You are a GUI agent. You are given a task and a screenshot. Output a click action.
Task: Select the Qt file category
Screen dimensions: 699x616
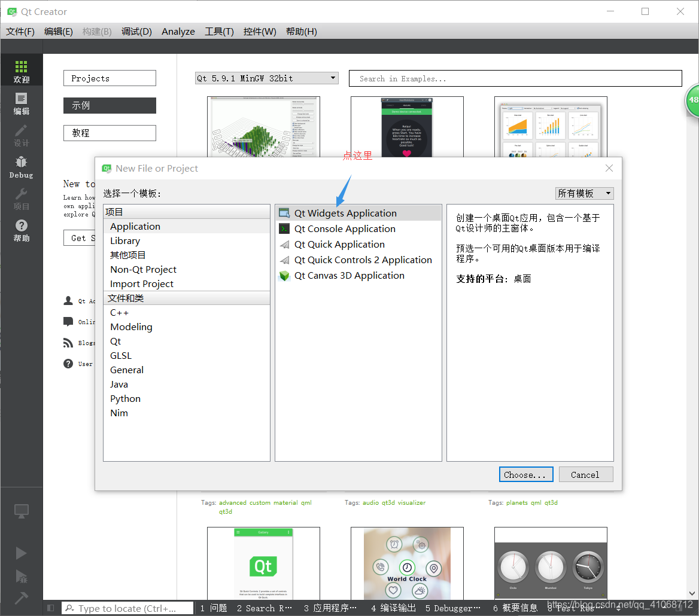click(x=186, y=341)
